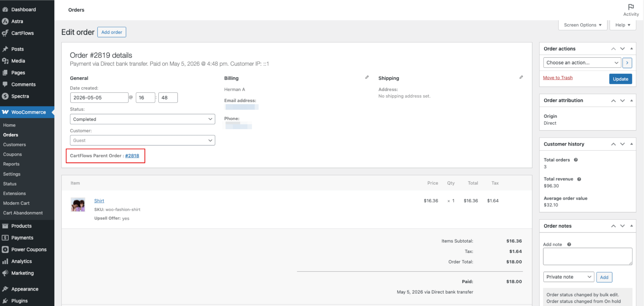Image resolution: width=644 pixels, height=306 pixels.
Task: Open the Help dropdown tab
Action: pos(623,25)
